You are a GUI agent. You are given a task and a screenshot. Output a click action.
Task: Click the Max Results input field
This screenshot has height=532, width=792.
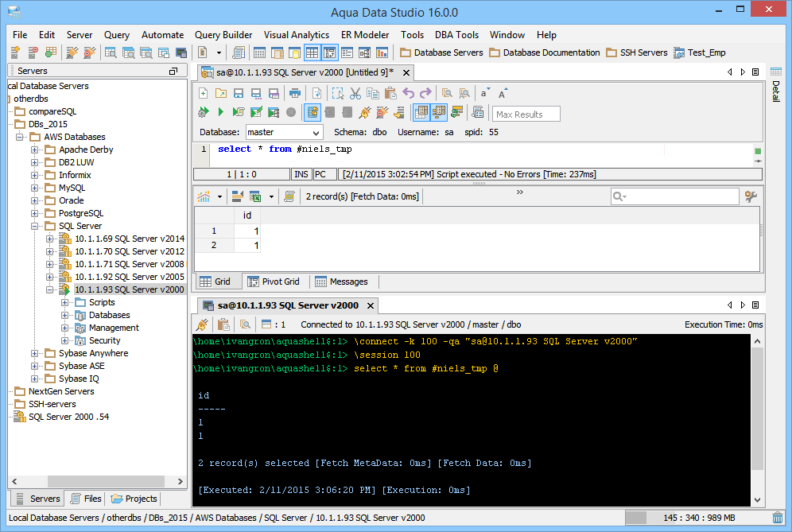pos(526,115)
